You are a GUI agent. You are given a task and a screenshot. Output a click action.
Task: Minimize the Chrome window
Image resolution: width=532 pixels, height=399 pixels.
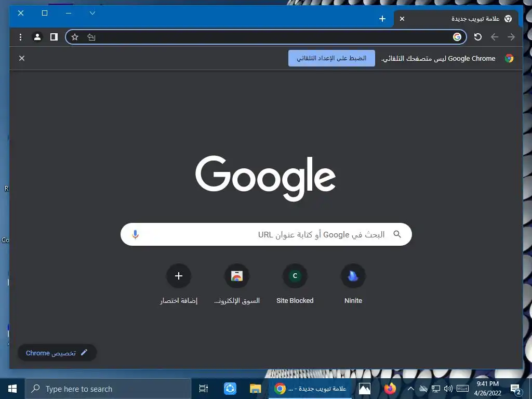(x=69, y=13)
